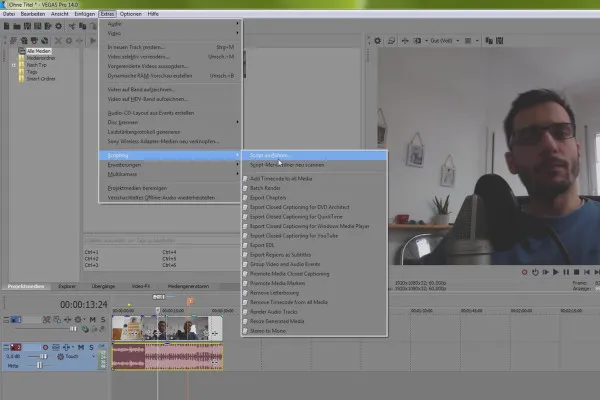Viewport: 600px width, 400px height.
Task: Play preview from the transport controls
Action: tap(556, 272)
